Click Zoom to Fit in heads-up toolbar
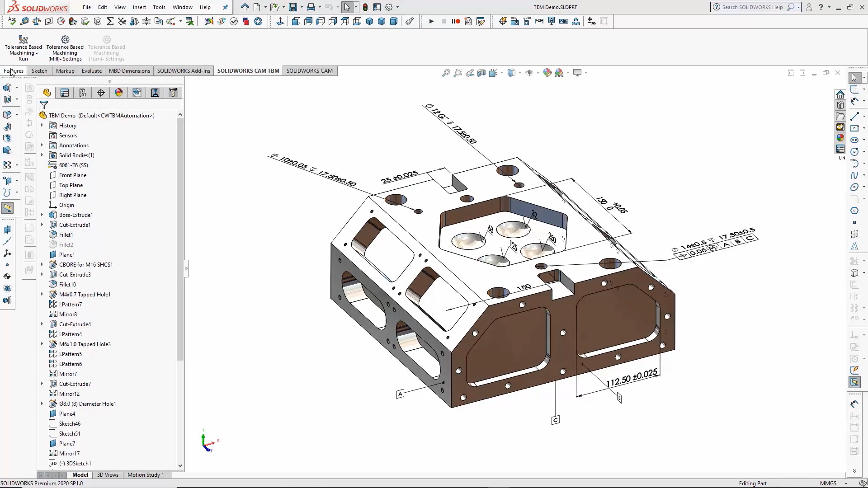Viewport: 868px width, 488px height. 446,73
